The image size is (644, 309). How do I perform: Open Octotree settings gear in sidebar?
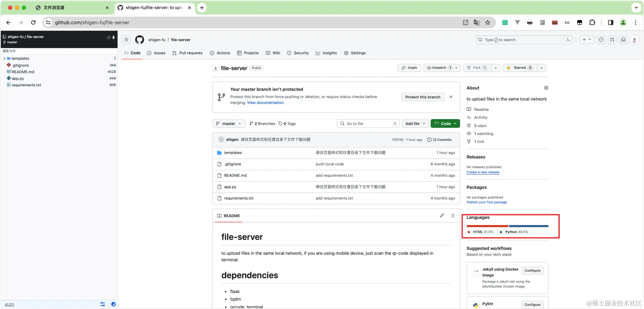click(109, 37)
